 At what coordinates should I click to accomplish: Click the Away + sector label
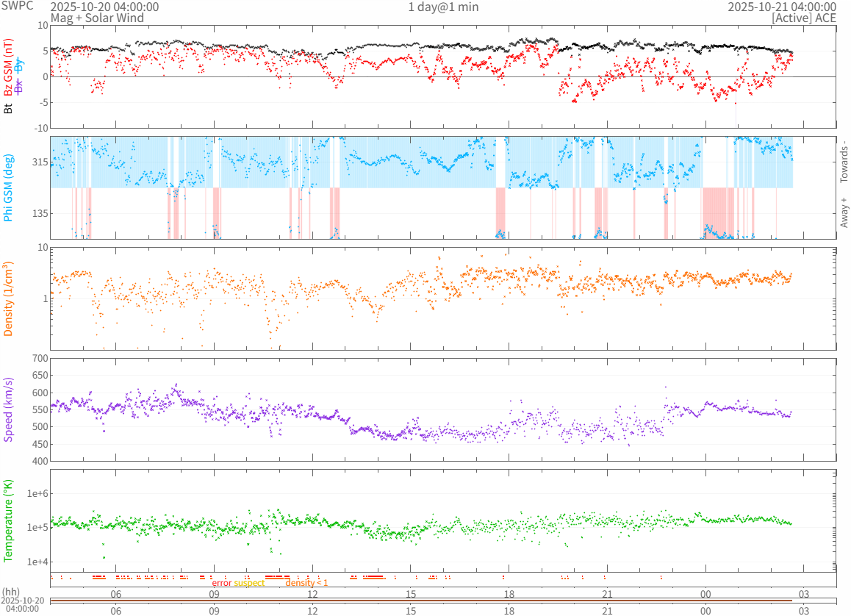pyautogui.click(x=844, y=212)
